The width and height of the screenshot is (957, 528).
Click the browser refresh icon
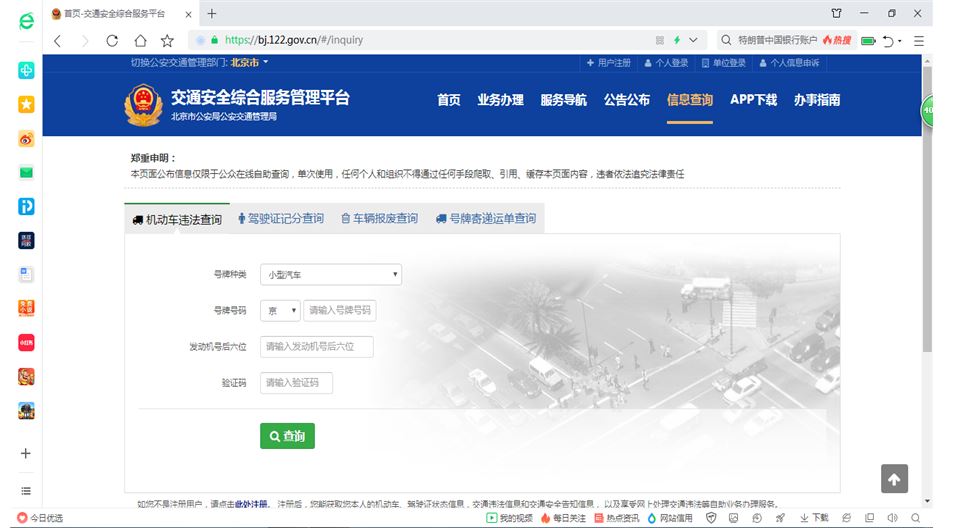pos(112,41)
